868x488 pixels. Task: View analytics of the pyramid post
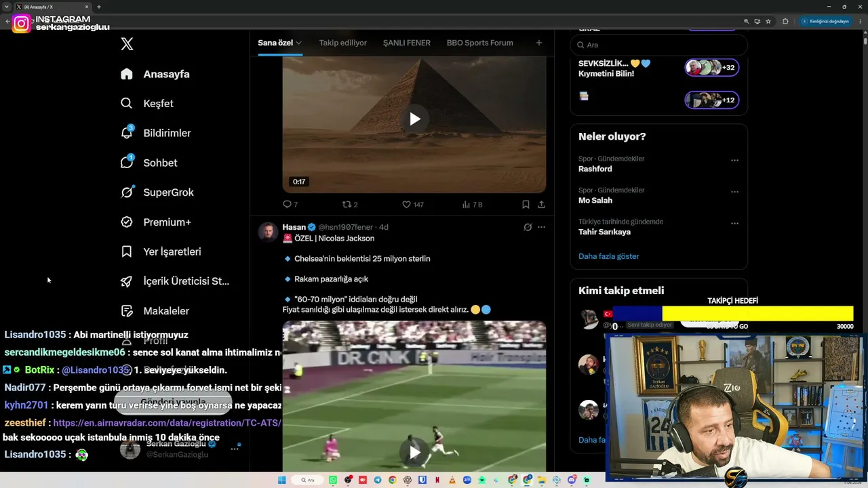click(x=472, y=204)
